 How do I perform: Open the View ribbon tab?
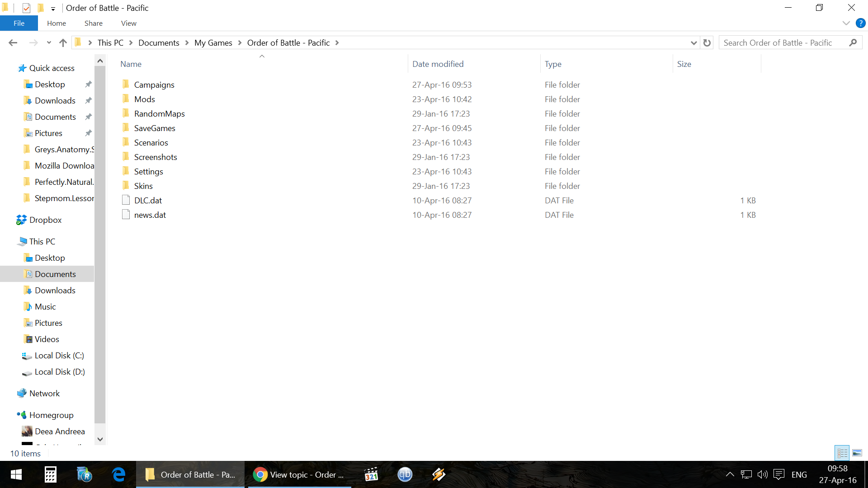pyautogui.click(x=128, y=23)
